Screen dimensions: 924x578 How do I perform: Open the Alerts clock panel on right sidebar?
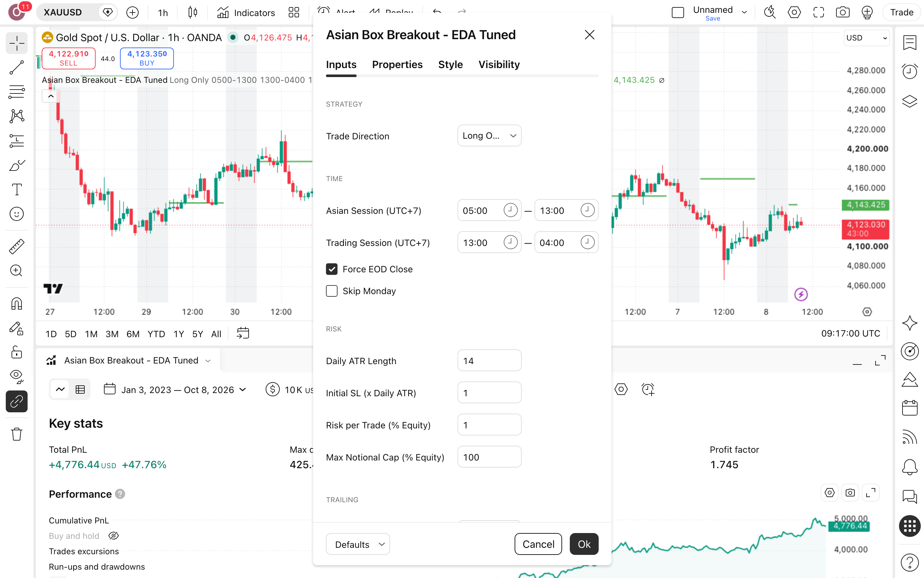(910, 71)
